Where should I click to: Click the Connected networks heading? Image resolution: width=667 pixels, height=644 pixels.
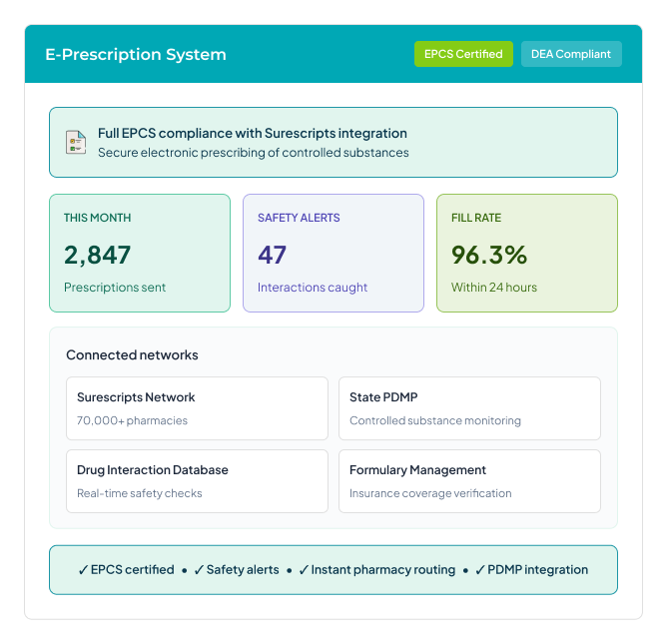(132, 355)
